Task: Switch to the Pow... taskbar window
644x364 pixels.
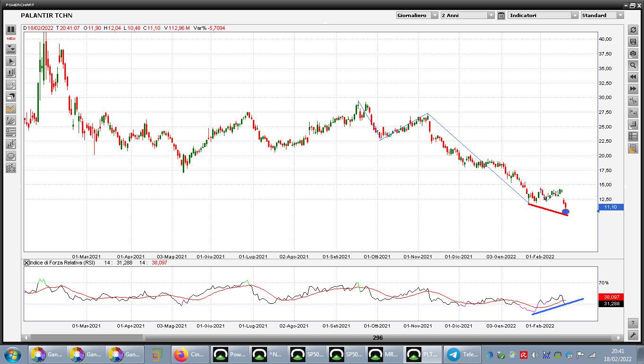Action: tap(230, 355)
